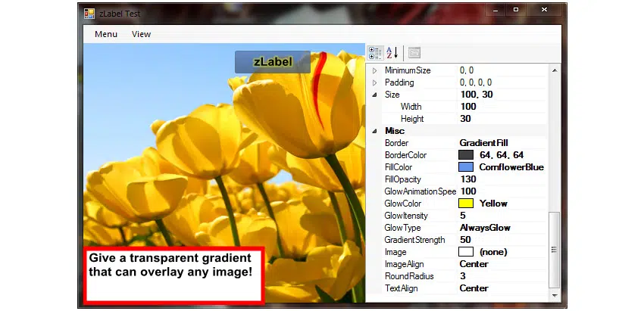Viewport: 644px width, 311px height.
Task: Click the Image (none) preview box
Action: (x=466, y=252)
